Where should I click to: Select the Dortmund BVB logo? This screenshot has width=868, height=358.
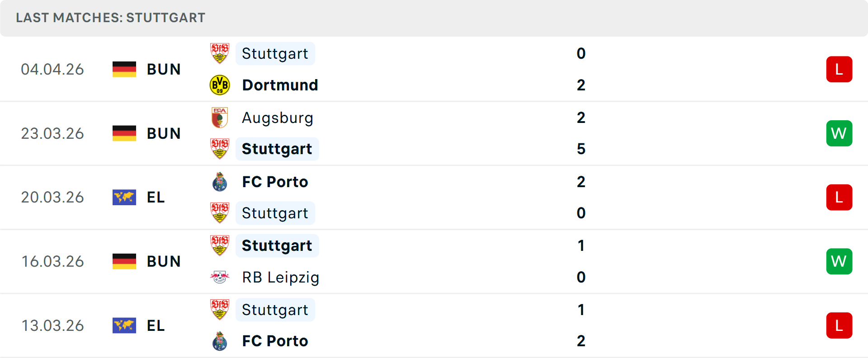[x=220, y=85]
